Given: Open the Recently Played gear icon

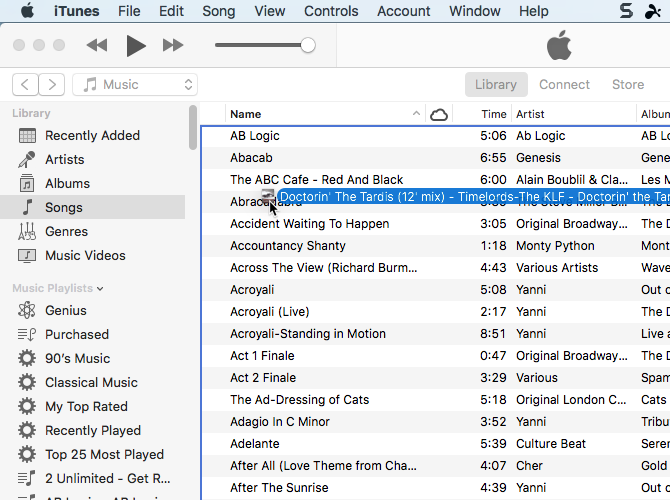Looking at the screenshot, I should (x=27, y=430).
